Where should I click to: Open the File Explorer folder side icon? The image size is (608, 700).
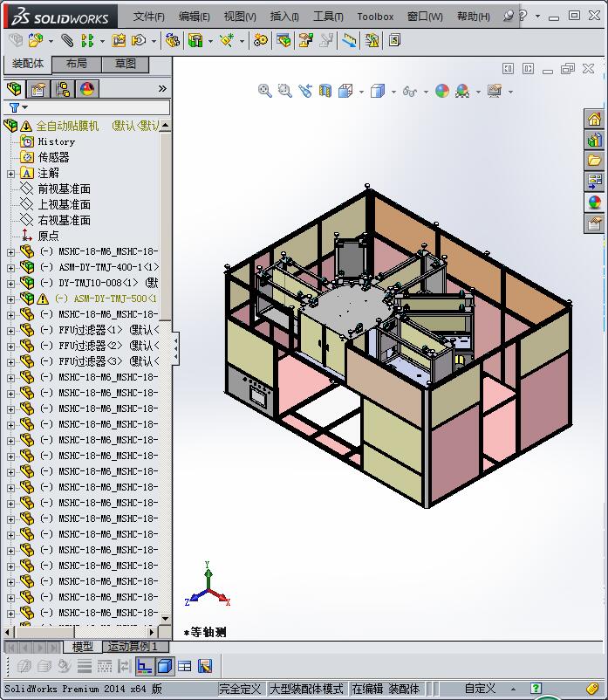coord(594,161)
